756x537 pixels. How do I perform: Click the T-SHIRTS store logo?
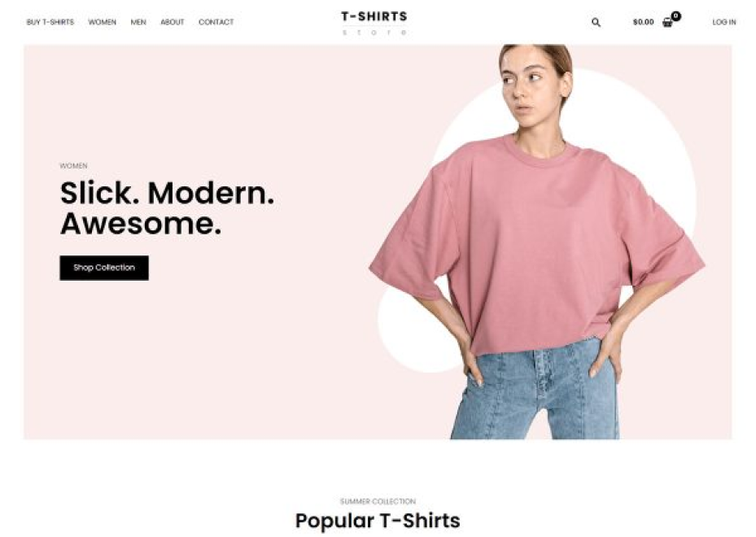pos(374,23)
